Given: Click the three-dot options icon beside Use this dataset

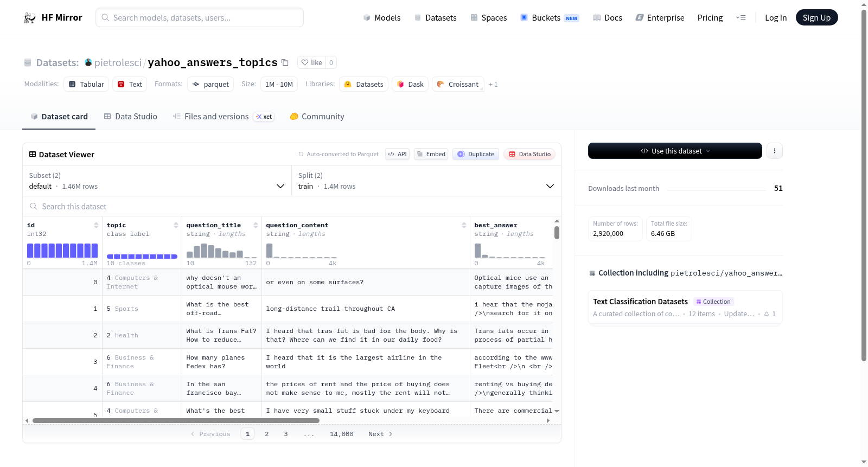Looking at the screenshot, I should (x=775, y=151).
